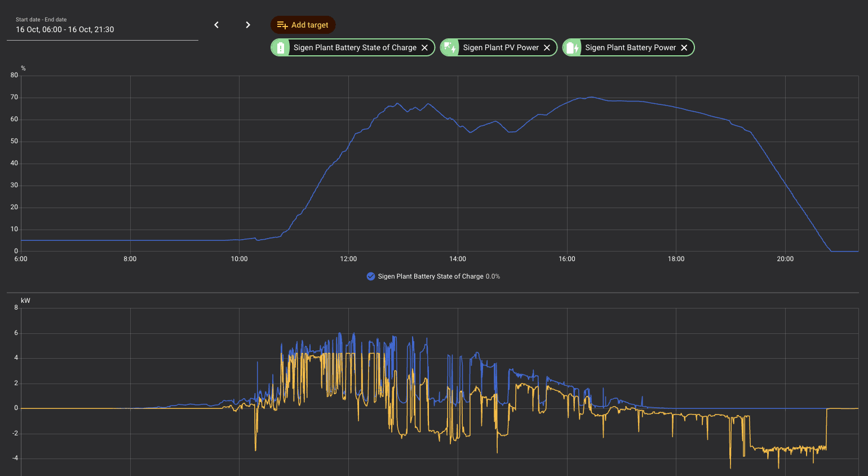Image resolution: width=868 pixels, height=476 pixels.
Task: Click the kW unit label on lower chart
Action: tap(25, 301)
